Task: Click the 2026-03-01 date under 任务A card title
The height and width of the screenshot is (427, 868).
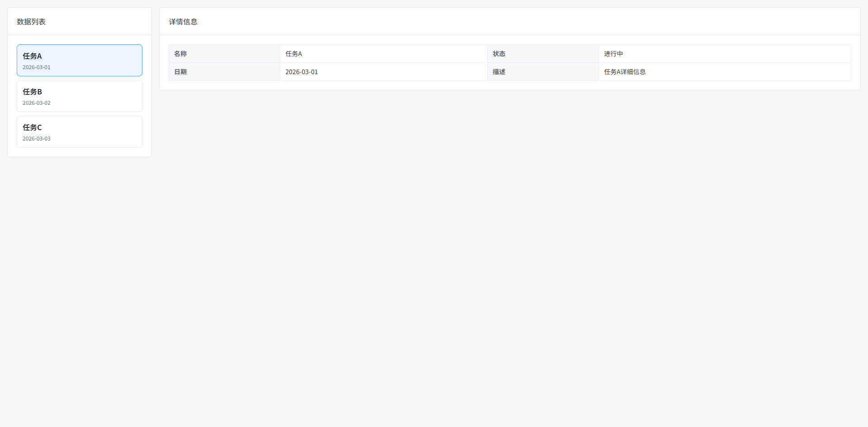Action: tap(37, 67)
